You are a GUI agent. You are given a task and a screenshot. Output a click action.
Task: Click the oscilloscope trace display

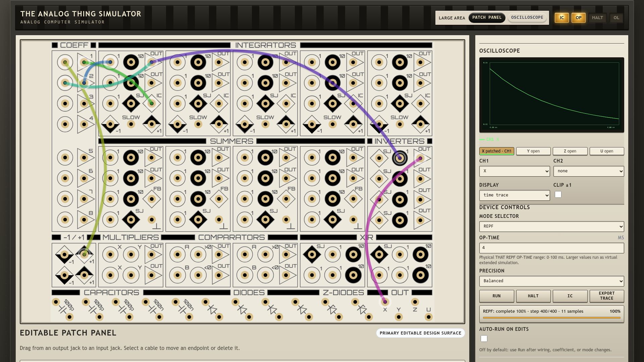point(552,95)
